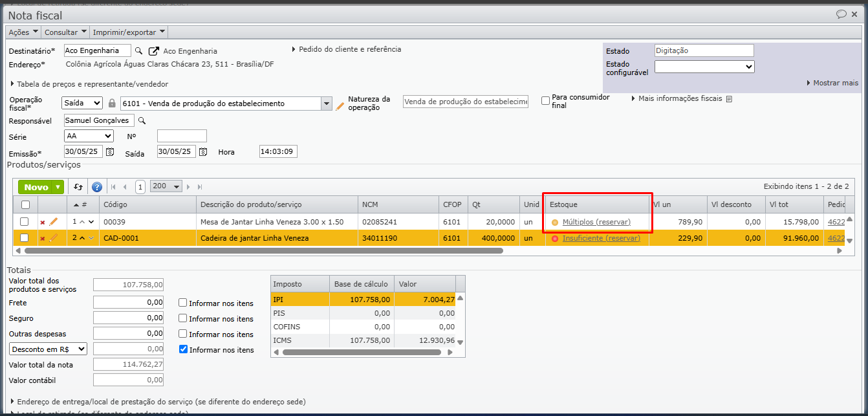868x416 pixels.
Task: Click the Outras despesas value field
Action: point(128,333)
